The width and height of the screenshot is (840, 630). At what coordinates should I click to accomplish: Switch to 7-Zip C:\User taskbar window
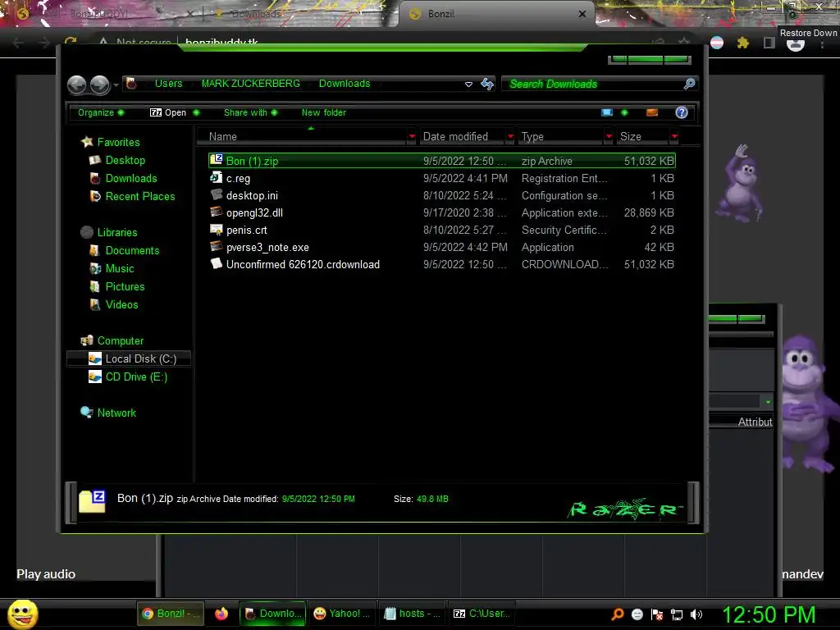[482, 614]
